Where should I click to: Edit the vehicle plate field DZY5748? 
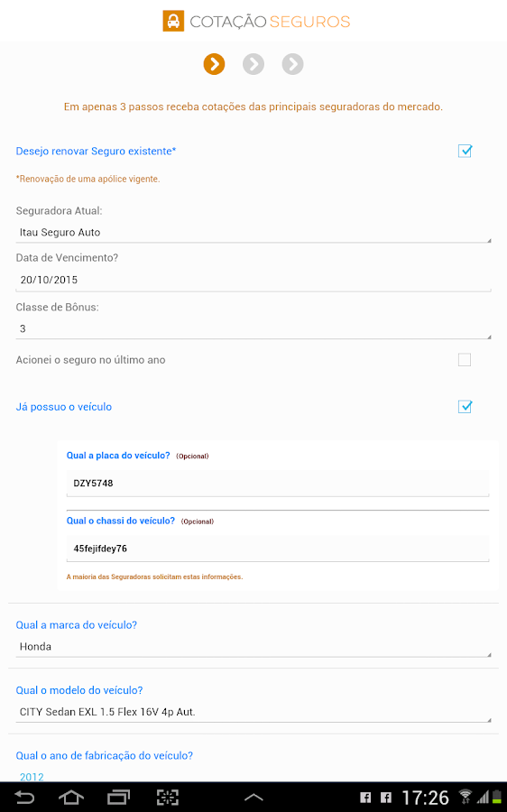pyautogui.click(x=278, y=484)
